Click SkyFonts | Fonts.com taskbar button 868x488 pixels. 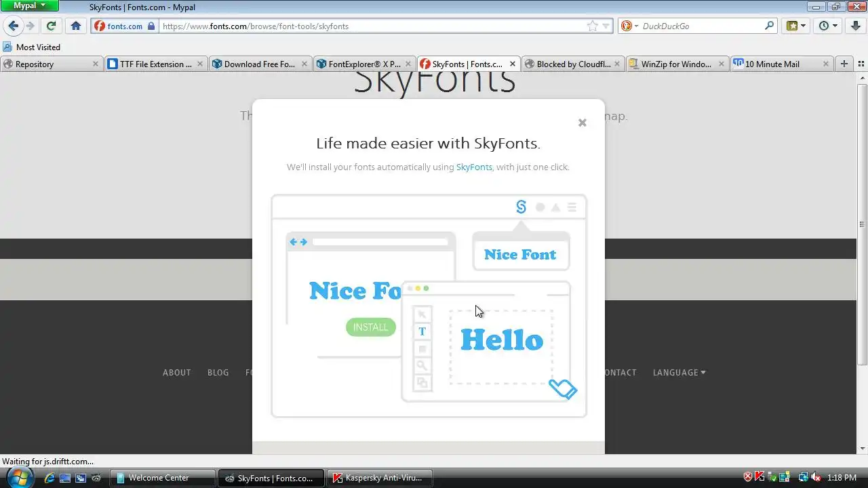[271, 478]
